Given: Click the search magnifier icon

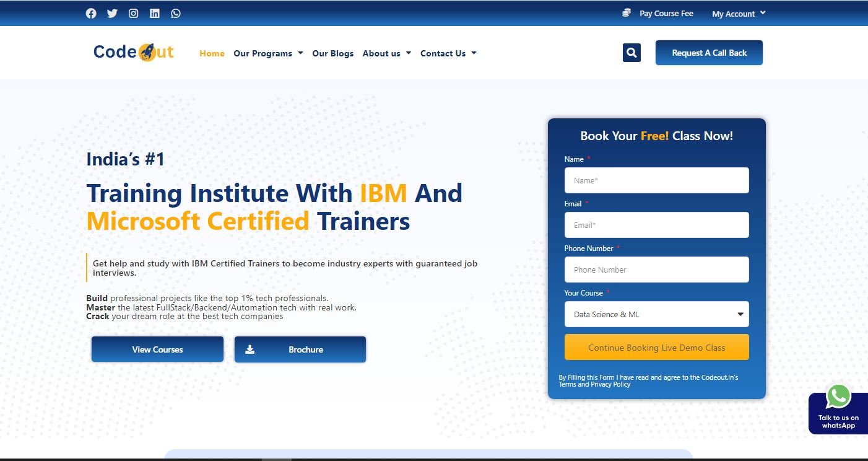Looking at the screenshot, I should click(x=631, y=53).
